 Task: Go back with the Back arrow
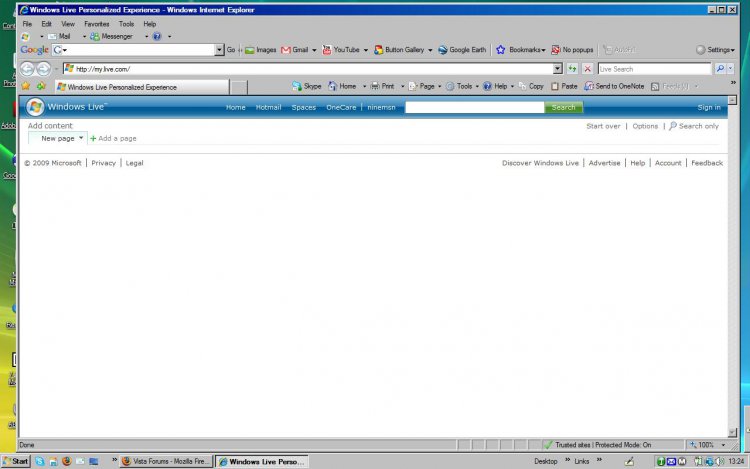[x=27, y=69]
